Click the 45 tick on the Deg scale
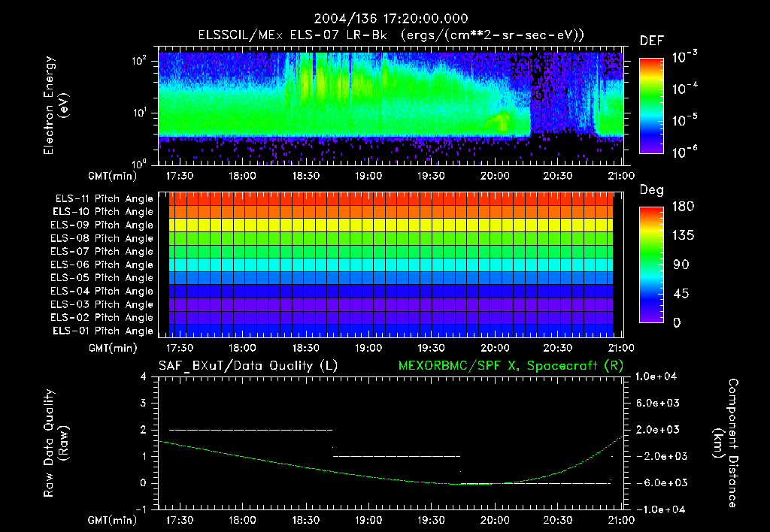The width and height of the screenshot is (770, 532). (681, 294)
